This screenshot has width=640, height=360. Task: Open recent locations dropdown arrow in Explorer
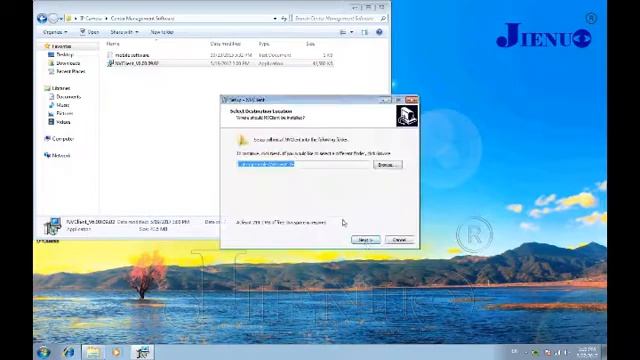click(x=61, y=19)
